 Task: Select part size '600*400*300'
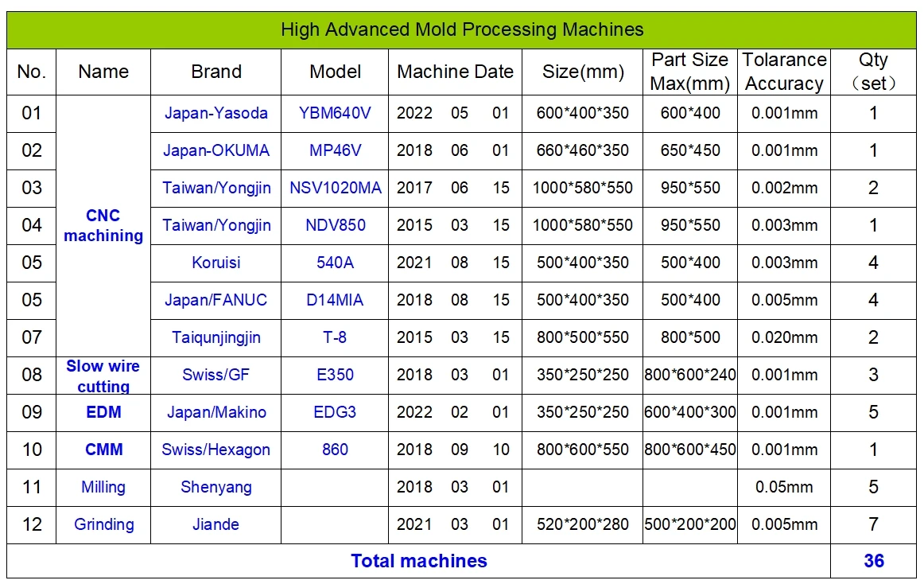[x=690, y=412]
